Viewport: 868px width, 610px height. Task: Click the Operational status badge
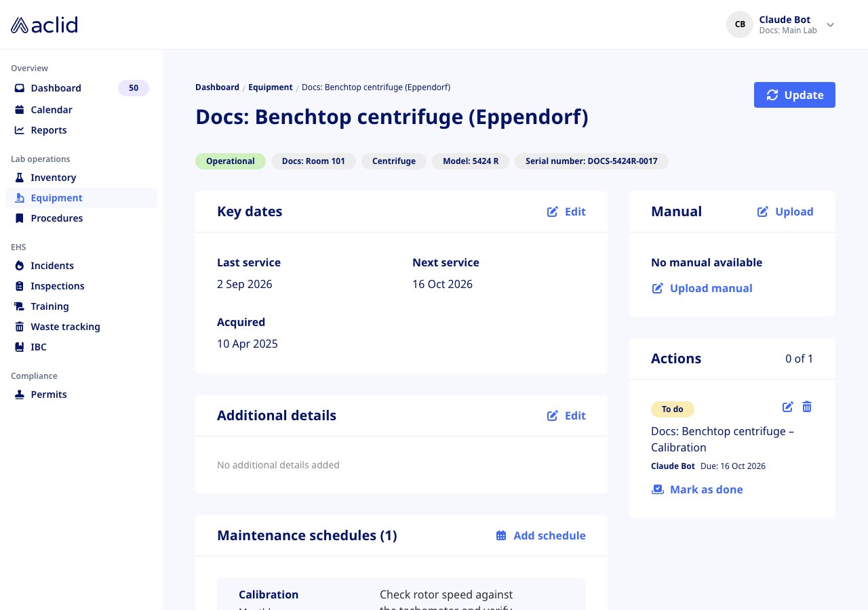pos(231,161)
